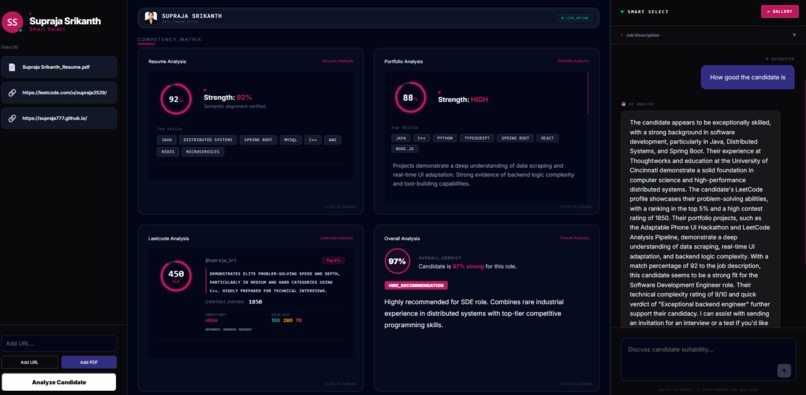Click the candidate photo in the header bar

coord(151,17)
